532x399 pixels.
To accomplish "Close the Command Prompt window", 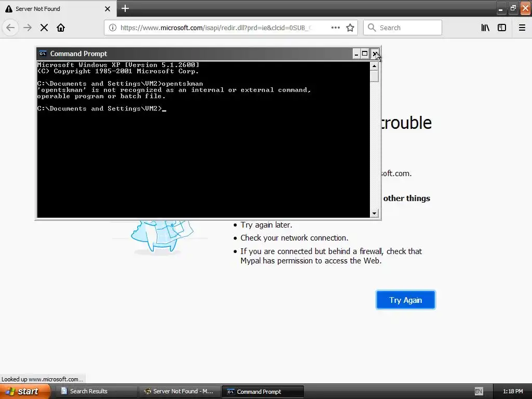I will tap(375, 54).
